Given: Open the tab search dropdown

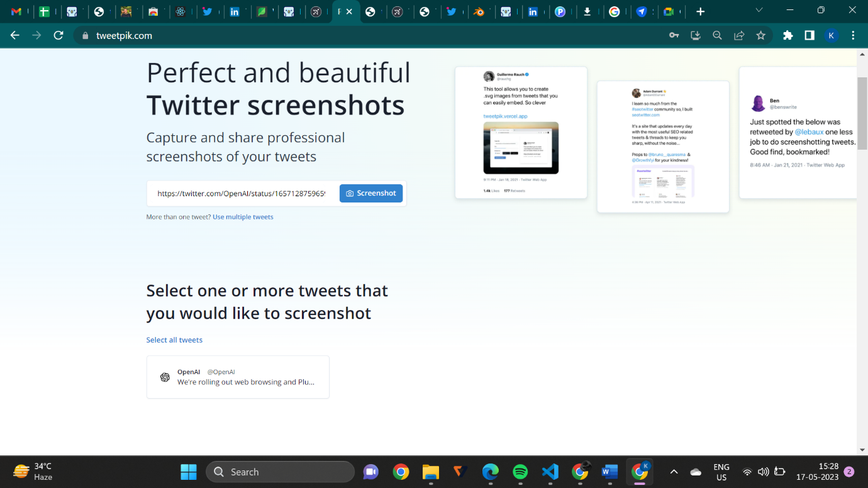Looking at the screenshot, I should (x=759, y=11).
